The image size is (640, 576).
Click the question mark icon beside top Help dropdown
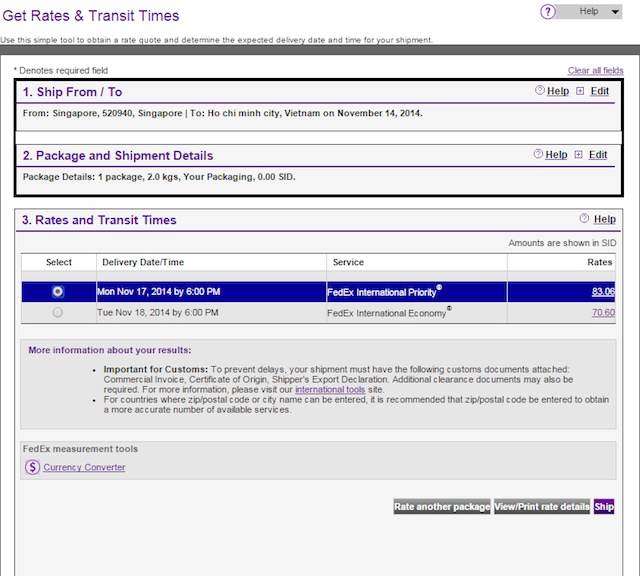click(x=548, y=11)
